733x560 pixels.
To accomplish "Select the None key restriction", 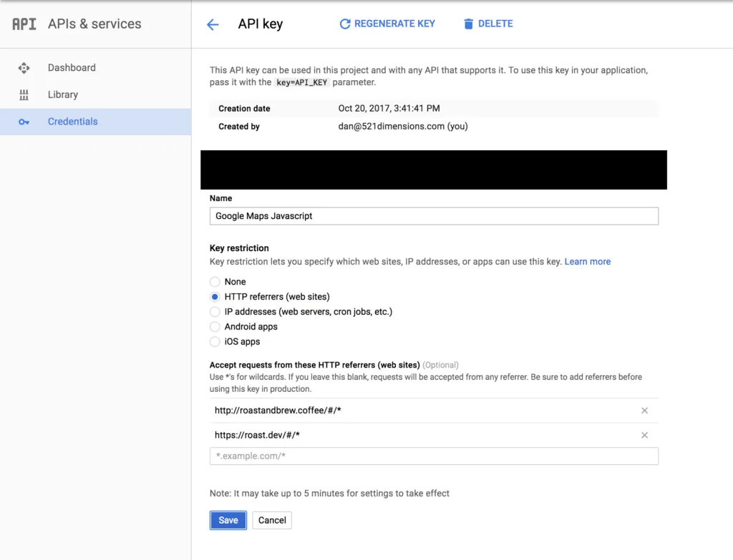I will point(215,282).
